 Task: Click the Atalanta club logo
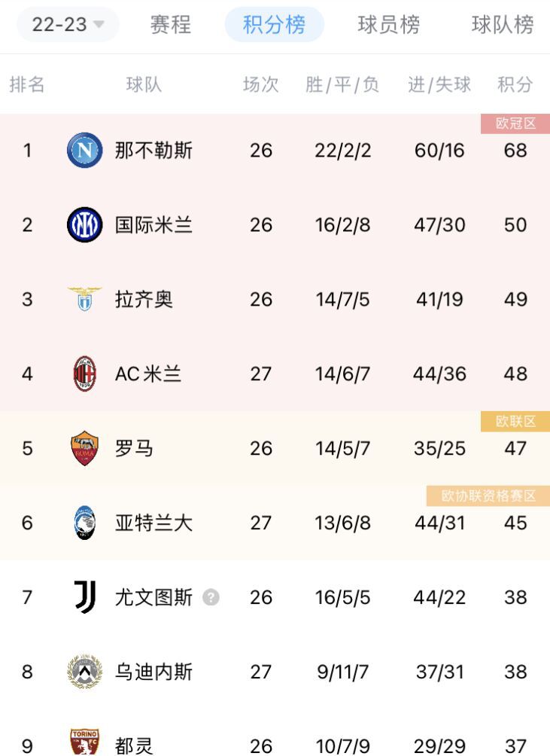(x=84, y=523)
